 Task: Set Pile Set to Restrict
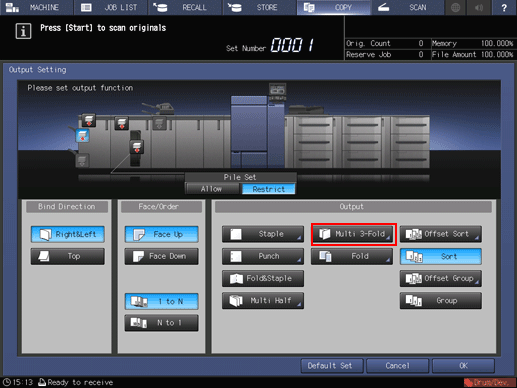[x=268, y=189]
